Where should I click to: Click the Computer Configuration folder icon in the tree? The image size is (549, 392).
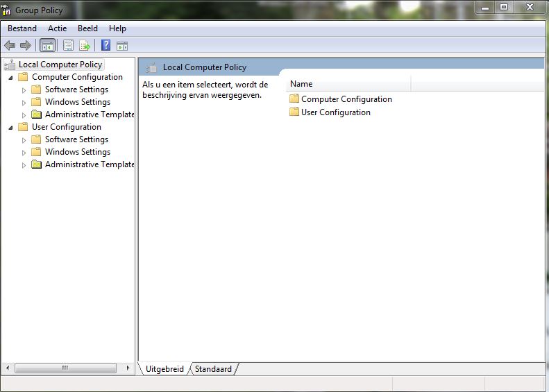pyautogui.click(x=23, y=77)
